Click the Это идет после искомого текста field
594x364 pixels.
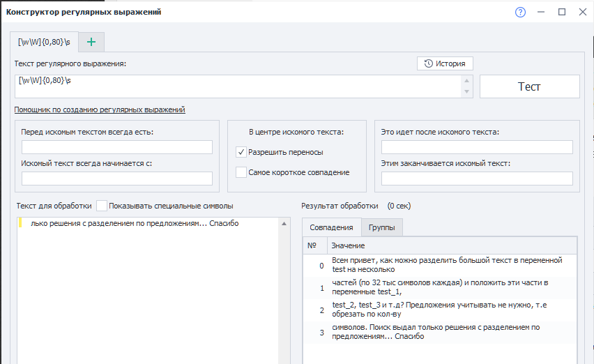tap(477, 147)
